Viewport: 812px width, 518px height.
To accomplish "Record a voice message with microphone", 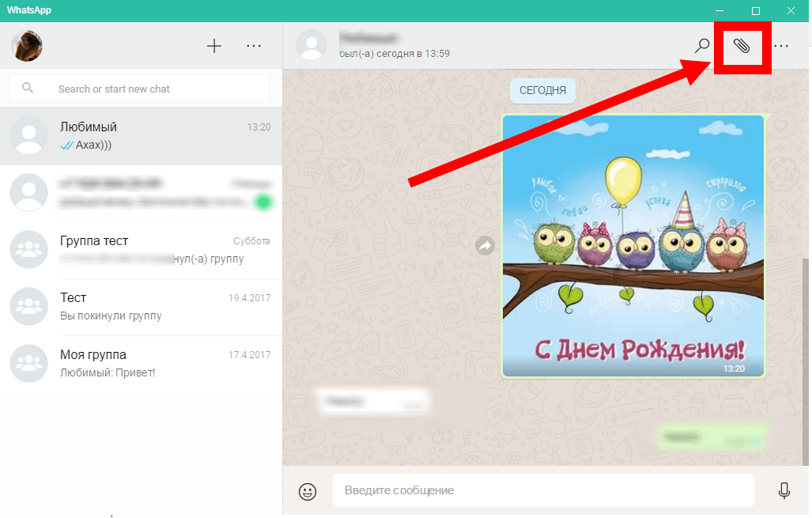I will click(x=784, y=490).
